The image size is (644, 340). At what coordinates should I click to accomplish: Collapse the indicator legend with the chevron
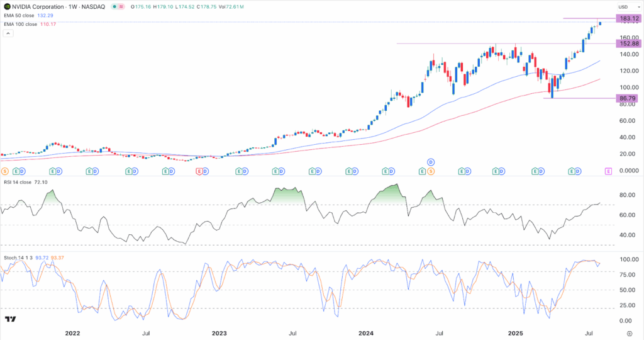8,33
